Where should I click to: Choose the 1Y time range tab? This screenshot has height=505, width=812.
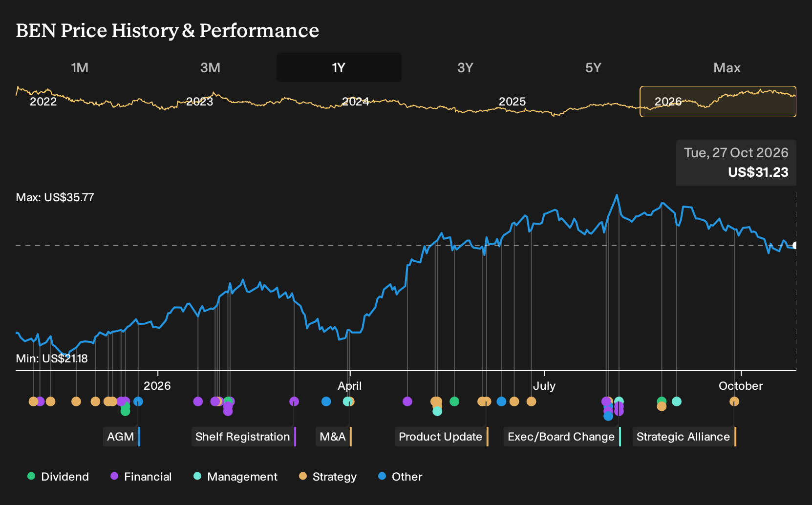coord(339,68)
